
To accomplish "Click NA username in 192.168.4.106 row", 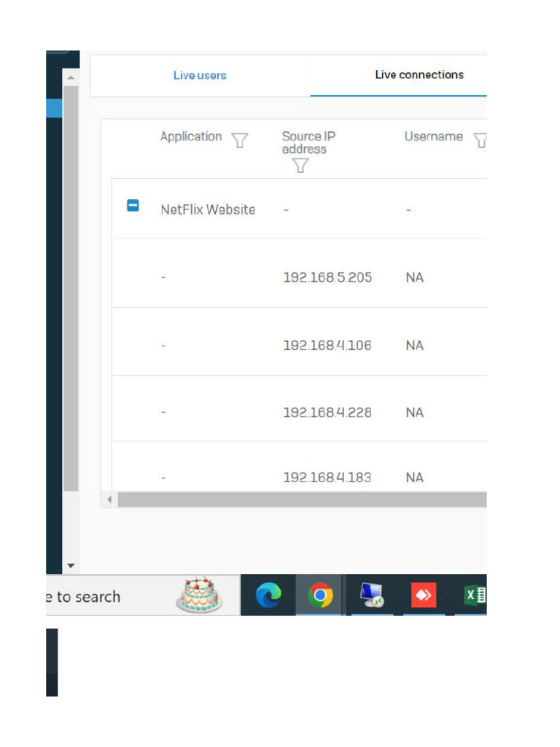I will click(415, 345).
